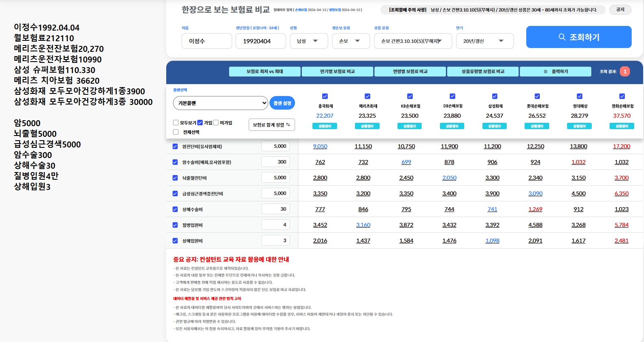
Task: Click the 이름 name input field
Action: 207,41
